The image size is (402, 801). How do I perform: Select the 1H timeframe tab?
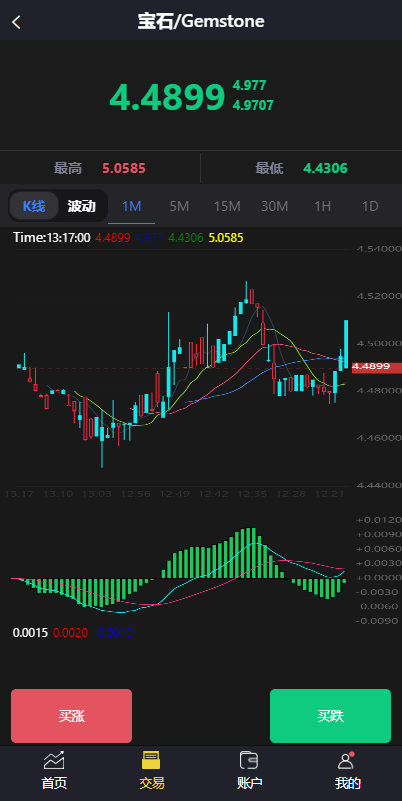coord(322,206)
